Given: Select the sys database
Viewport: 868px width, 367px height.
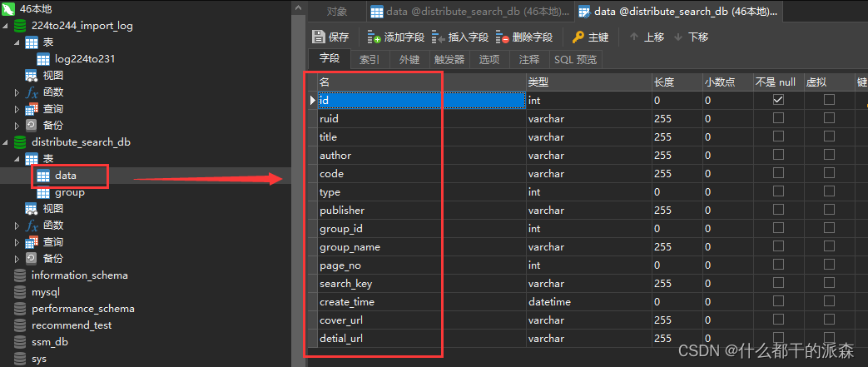Looking at the screenshot, I should pyautogui.click(x=39, y=359).
